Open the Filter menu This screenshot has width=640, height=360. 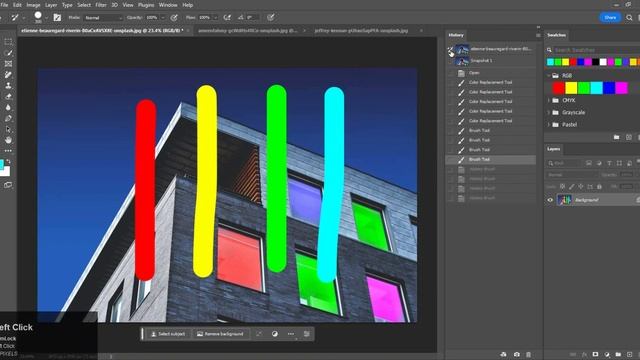[100, 5]
